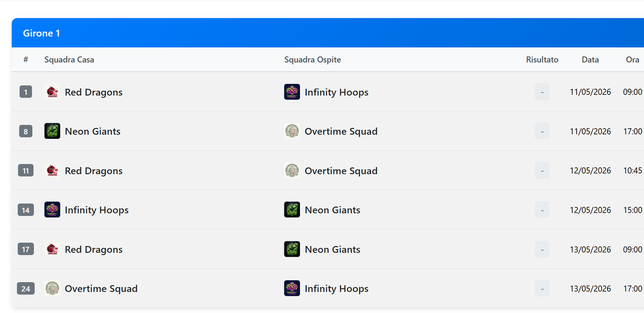Click result dash for 13/05/2026 17:00 match
644x313 pixels.
(542, 289)
